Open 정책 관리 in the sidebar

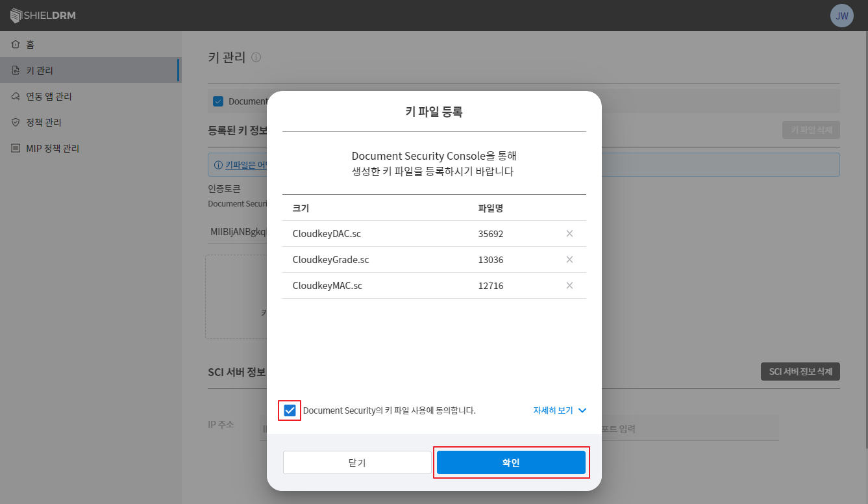91,122
